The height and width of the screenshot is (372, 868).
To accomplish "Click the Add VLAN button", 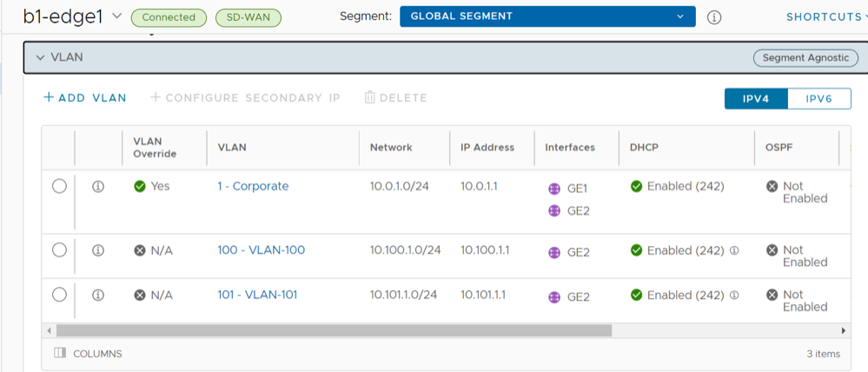I will coord(85,97).
